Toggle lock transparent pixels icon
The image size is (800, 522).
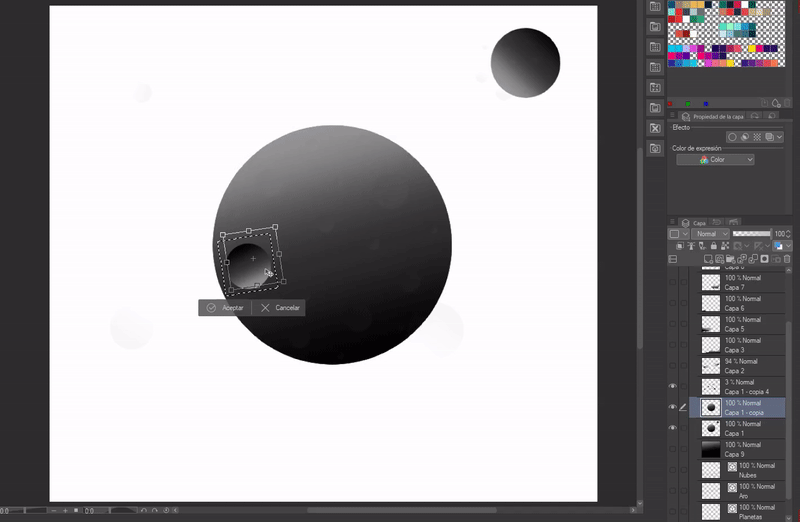click(725, 246)
